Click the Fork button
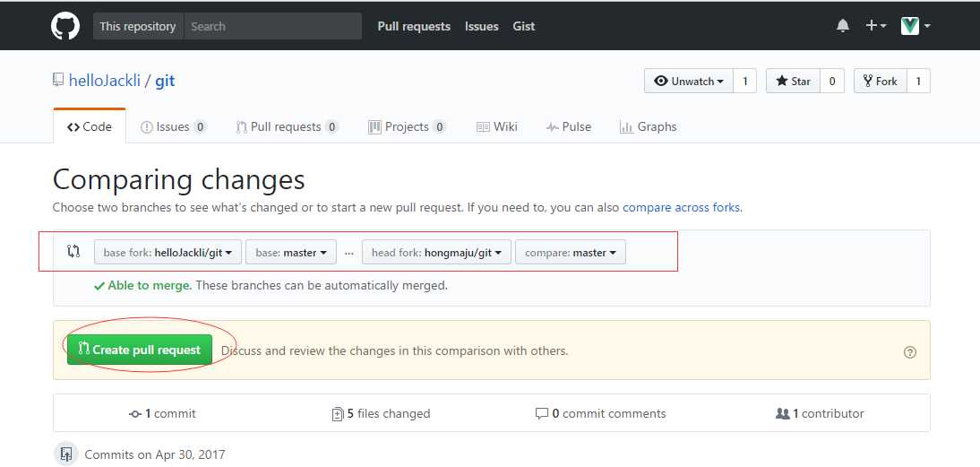Viewport: 980px width, 467px height. (x=880, y=81)
